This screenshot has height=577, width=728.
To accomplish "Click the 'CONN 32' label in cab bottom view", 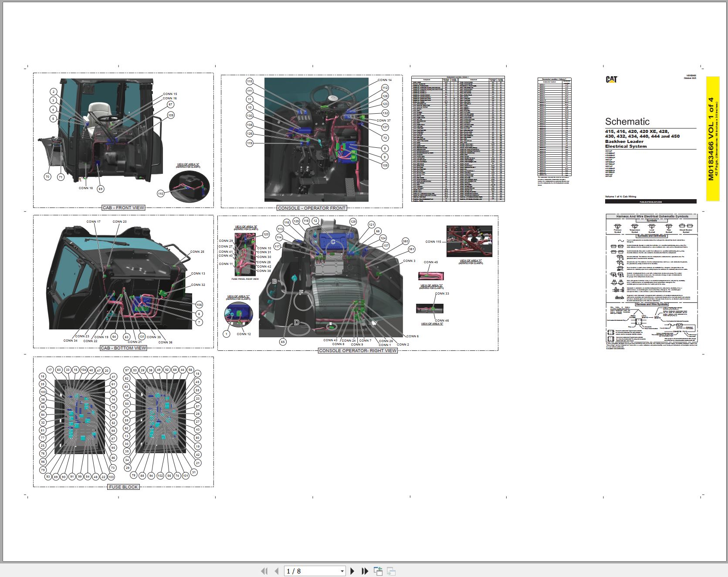I will (x=198, y=285).
